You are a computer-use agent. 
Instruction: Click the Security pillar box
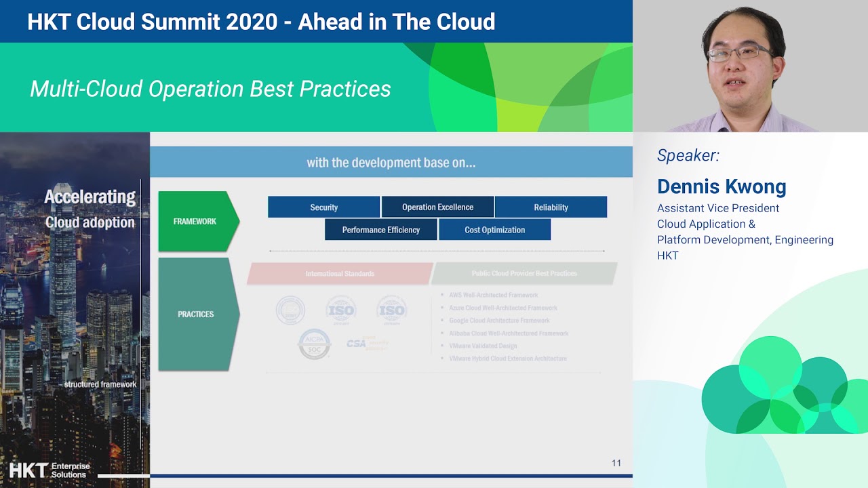coord(323,207)
